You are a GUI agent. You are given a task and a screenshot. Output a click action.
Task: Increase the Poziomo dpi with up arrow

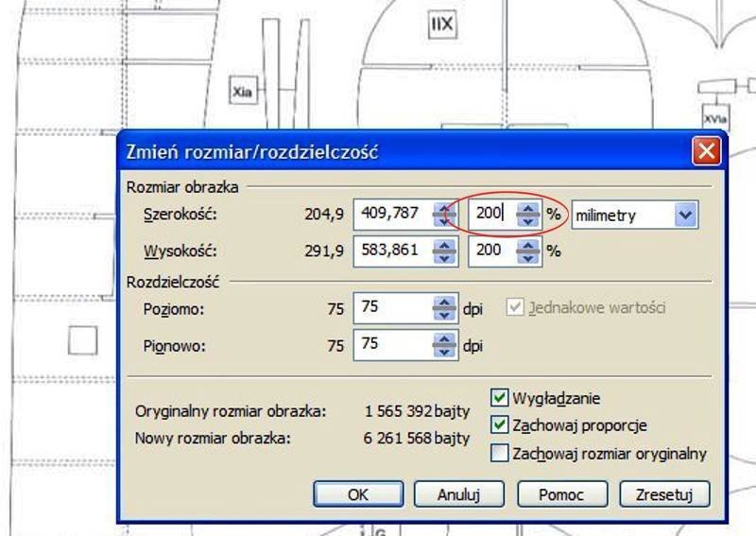point(442,303)
